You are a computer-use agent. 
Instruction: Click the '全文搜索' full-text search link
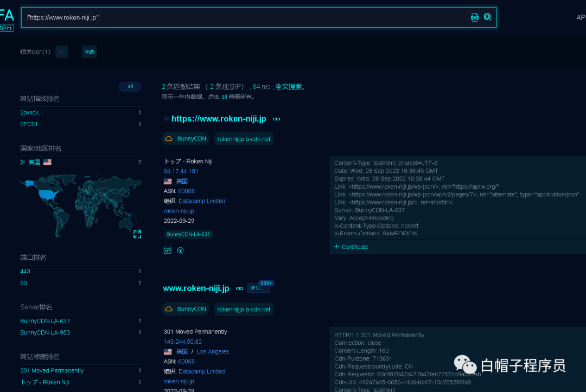[289, 87]
